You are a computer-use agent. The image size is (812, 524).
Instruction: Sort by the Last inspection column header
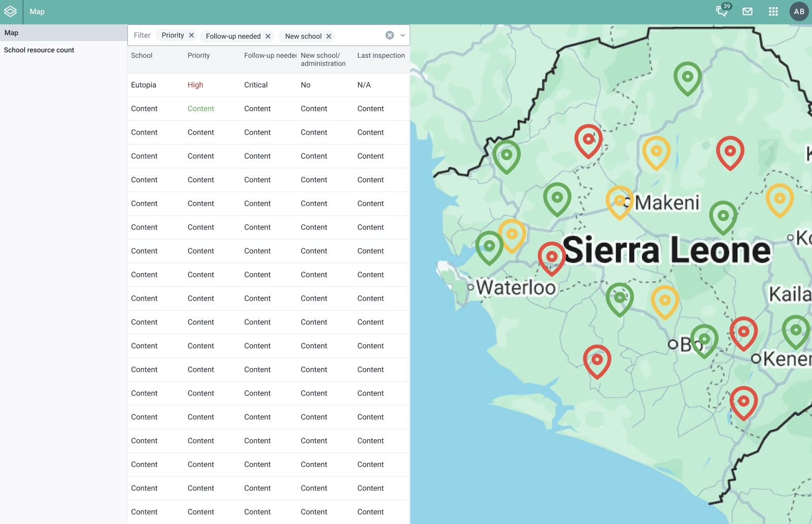click(x=381, y=55)
